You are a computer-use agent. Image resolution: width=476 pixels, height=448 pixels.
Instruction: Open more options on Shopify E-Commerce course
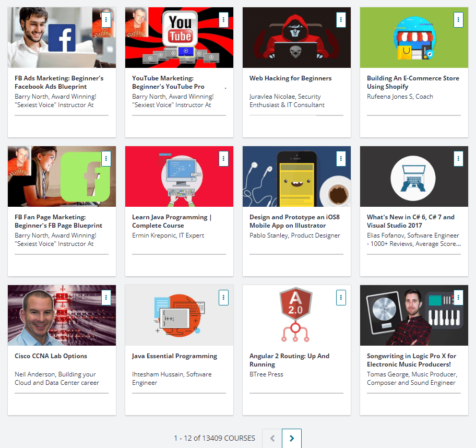click(458, 19)
